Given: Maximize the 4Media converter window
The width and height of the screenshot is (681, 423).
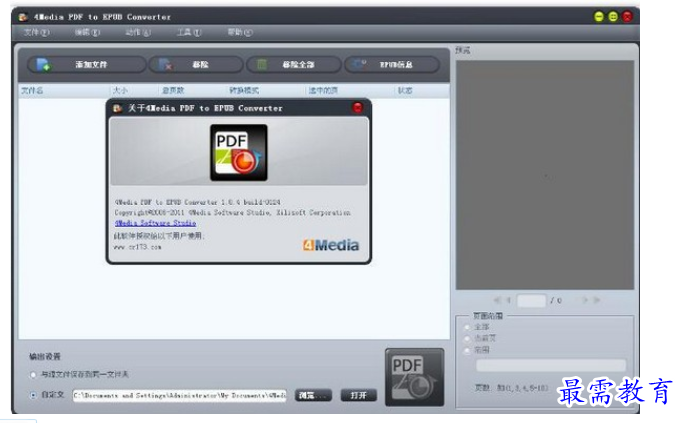Looking at the screenshot, I should (613, 17).
